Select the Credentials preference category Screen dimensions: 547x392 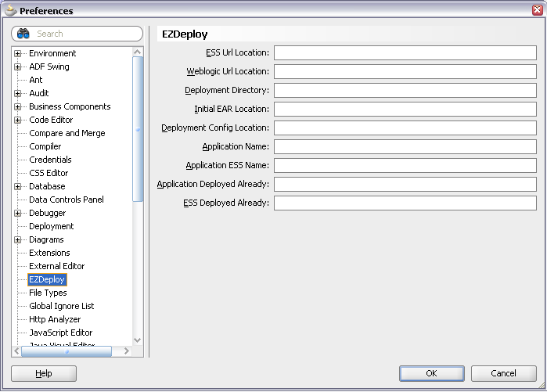click(50, 160)
